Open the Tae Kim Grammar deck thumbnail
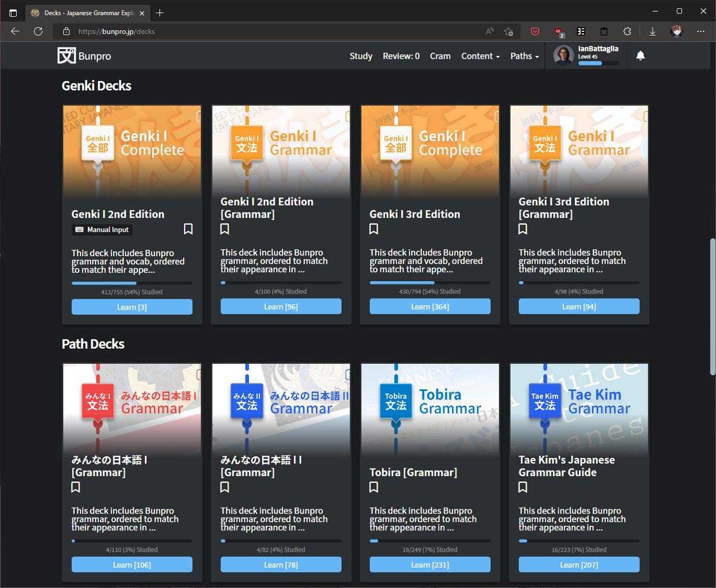 point(579,409)
